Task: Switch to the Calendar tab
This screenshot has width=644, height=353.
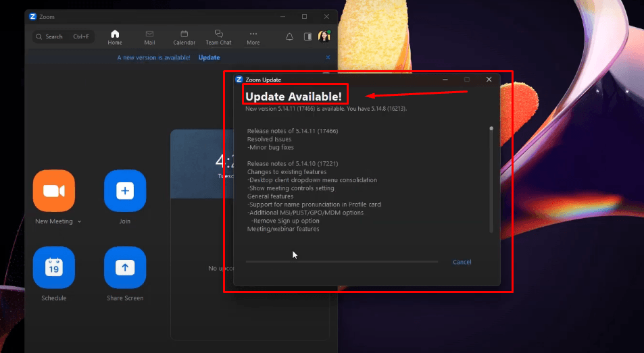Action: coord(184,37)
